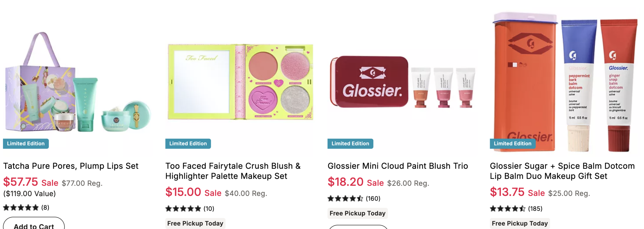644x229 pixels.
Task: Add the Tatcha set to cart
Action: pos(34,225)
